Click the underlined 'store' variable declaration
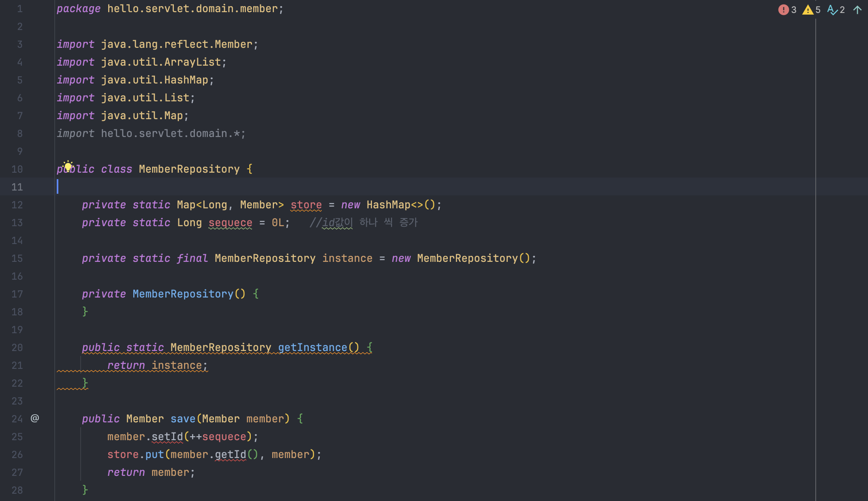868x501 pixels. pos(306,205)
